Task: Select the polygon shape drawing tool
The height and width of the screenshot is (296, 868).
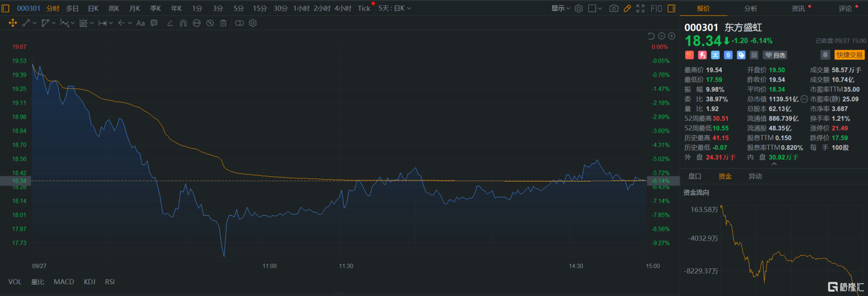Action: 45,23
